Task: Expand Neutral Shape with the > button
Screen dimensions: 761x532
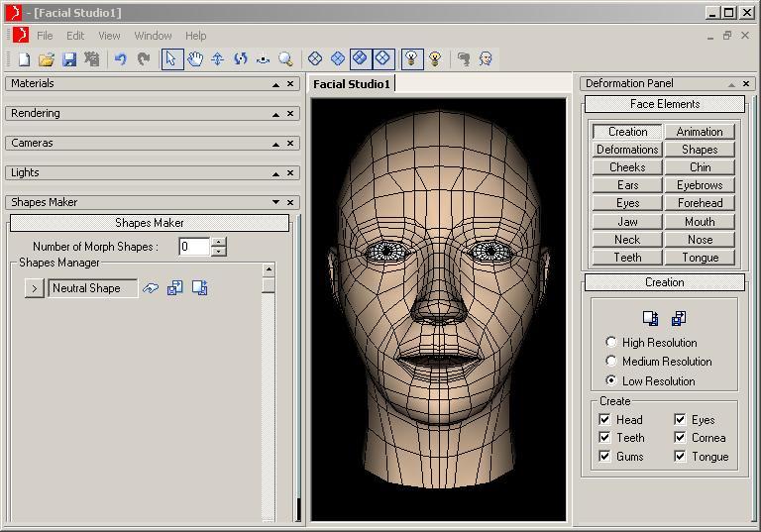Action: pyautogui.click(x=35, y=288)
